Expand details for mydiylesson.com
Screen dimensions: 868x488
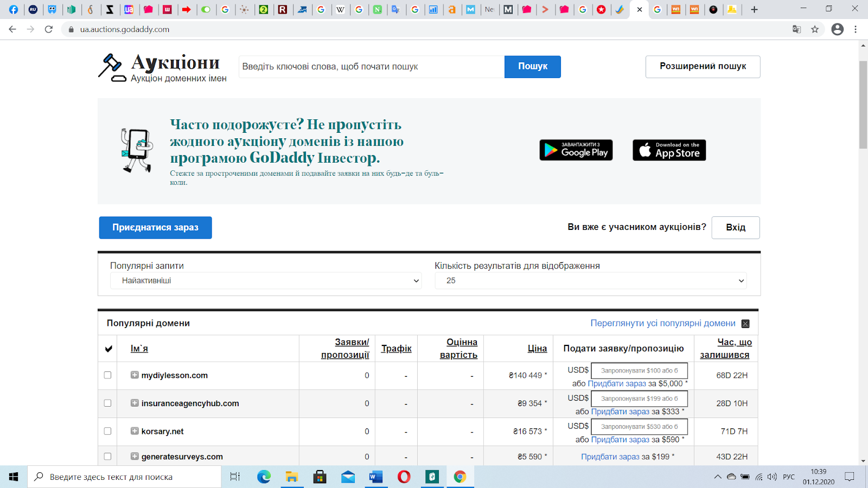pyautogui.click(x=135, y=375)
